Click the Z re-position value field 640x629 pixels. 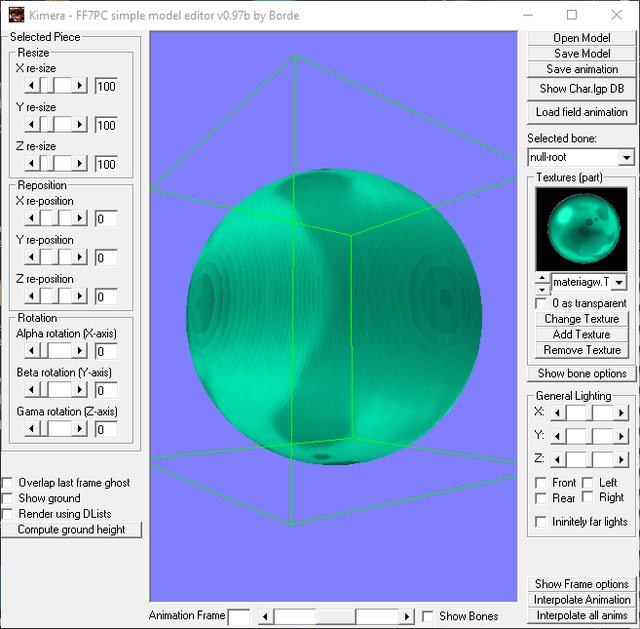(106, 296)
